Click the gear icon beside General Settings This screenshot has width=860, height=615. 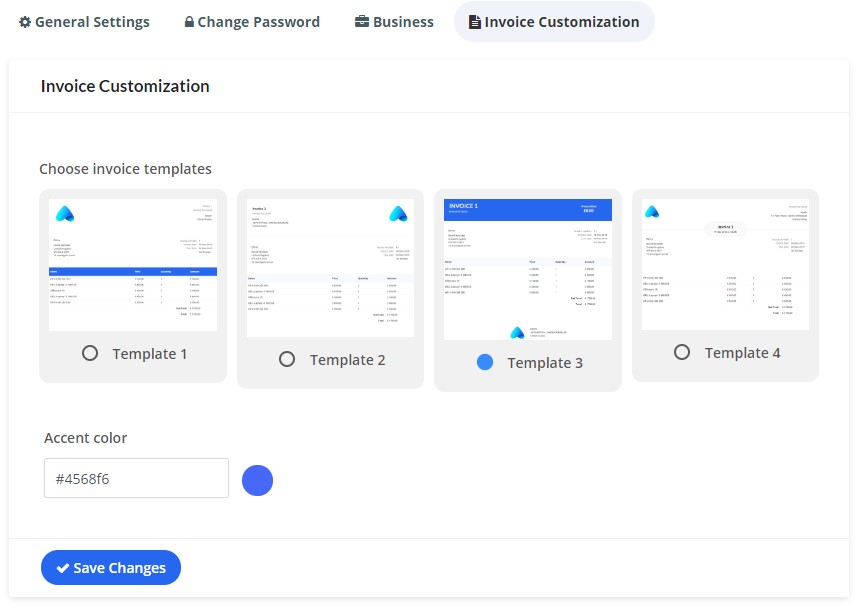pos(25,22)
